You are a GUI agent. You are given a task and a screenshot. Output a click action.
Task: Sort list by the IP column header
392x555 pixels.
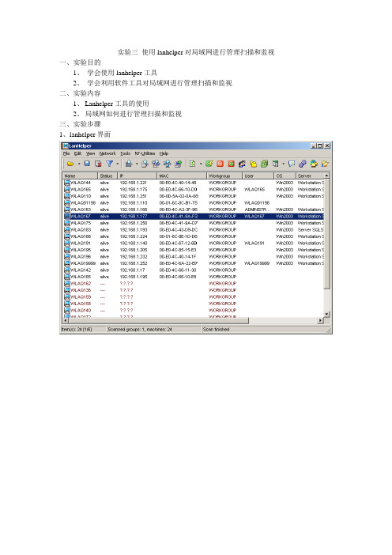(x=138, y=176)
